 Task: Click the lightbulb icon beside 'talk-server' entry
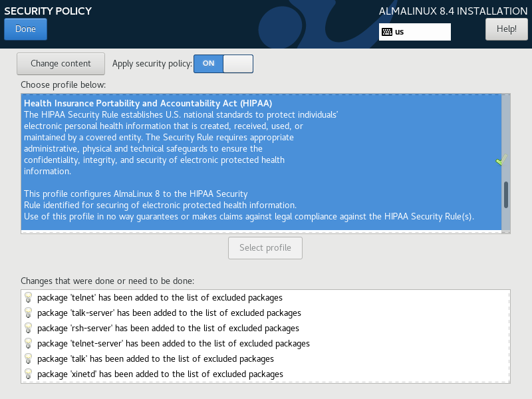click(x=28, y=313)
